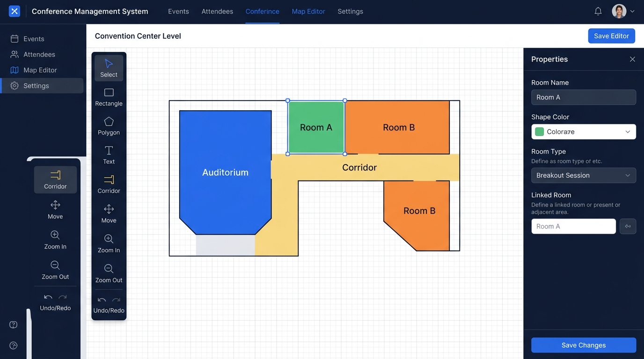The height and width of the screenshot is (359, 644).
Task: Select the green Room A shape
Action: [x=316, y=127]
